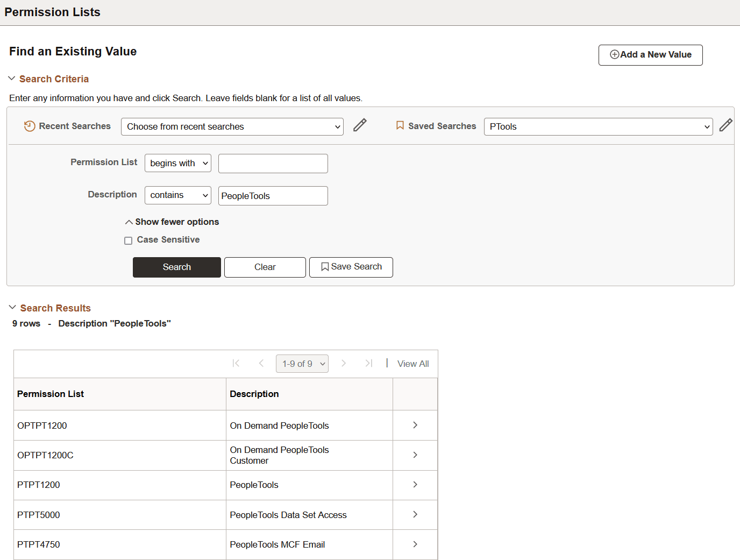Click the row chevron for OPTPT1200C

pyautogui.click(x=415, y=455)
